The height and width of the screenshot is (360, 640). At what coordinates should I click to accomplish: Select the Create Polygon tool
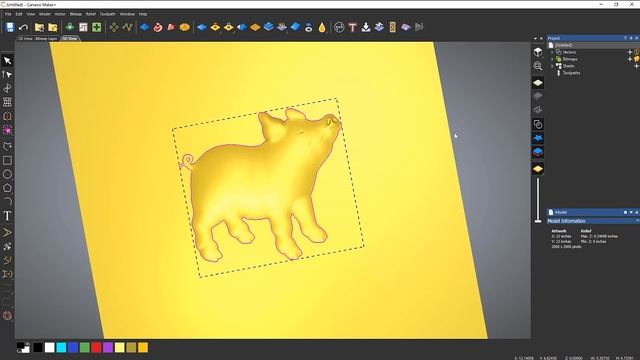pos(7,188)
